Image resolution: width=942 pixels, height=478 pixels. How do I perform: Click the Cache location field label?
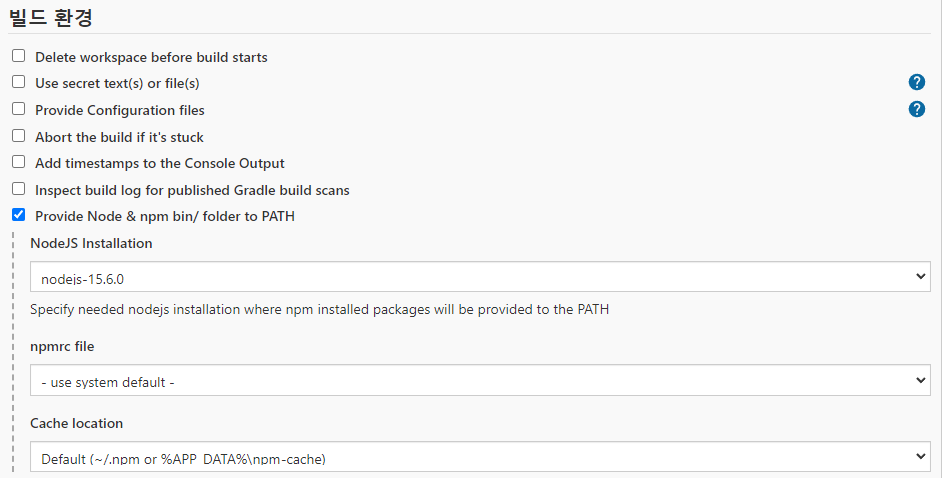(x=76, y=423)
